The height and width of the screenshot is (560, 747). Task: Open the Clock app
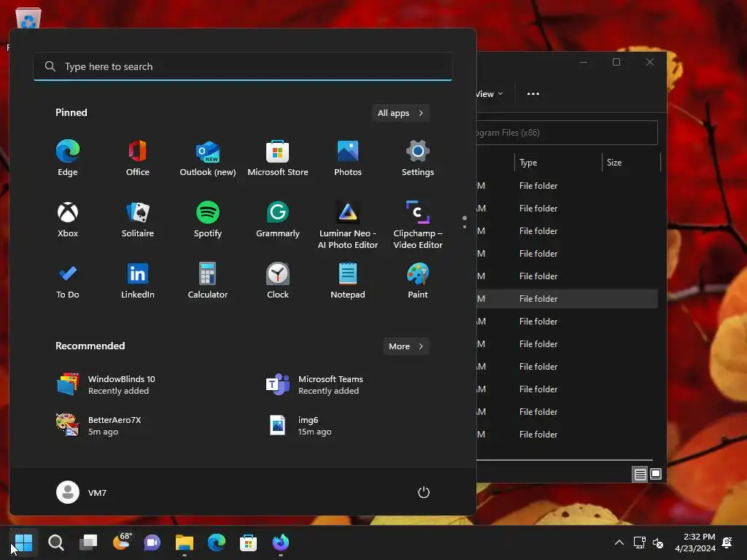pyautogui.click(x=278, y=281)
